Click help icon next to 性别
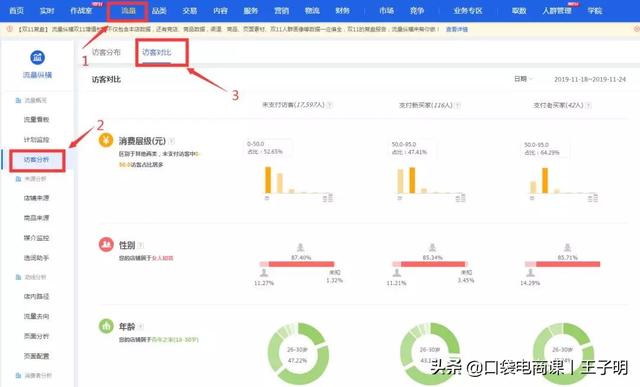The height and width of the screenshot is (387, 640). tap(141, 245)
